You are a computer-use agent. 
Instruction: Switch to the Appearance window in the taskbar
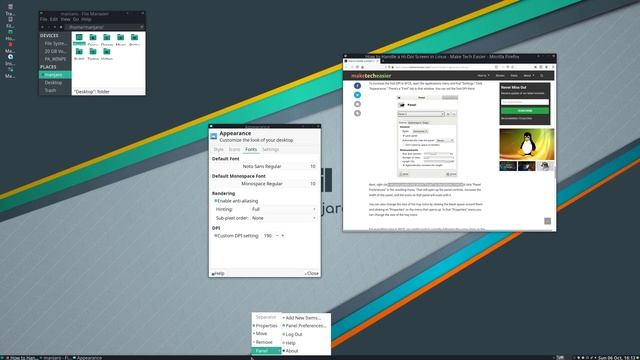tap(88, 358)
